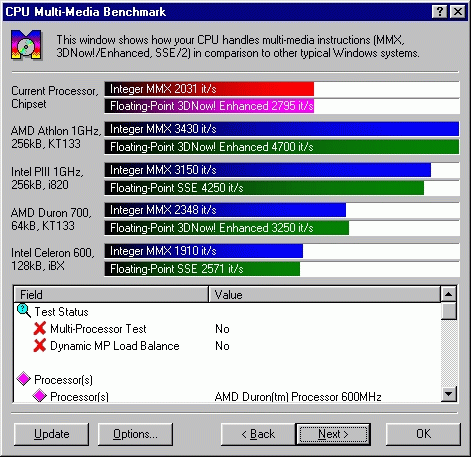Click the Intel Celeron 600, 128kB, iBX label
The width and height of the screenshot is (471, 457).
coord(53,259)
